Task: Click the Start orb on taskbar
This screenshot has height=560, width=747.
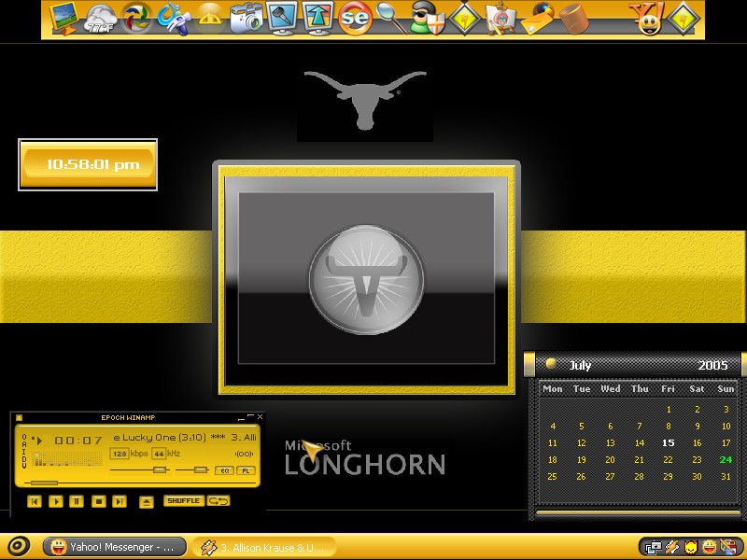Action: [x=19, y=546]
